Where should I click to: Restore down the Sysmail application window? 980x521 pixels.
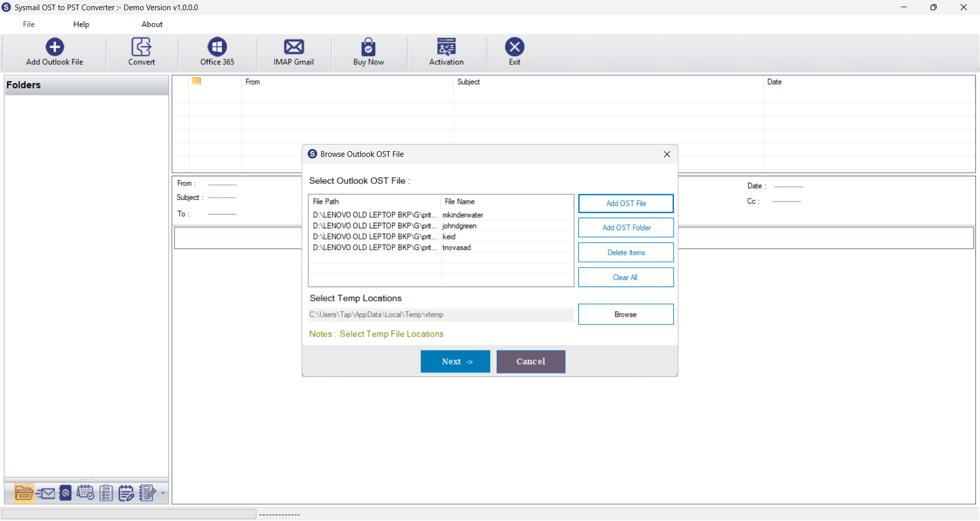coord(934,7)
